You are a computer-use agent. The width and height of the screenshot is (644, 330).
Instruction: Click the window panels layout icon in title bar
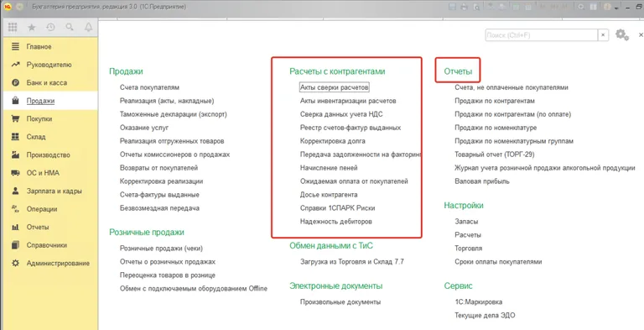[594, 7]
